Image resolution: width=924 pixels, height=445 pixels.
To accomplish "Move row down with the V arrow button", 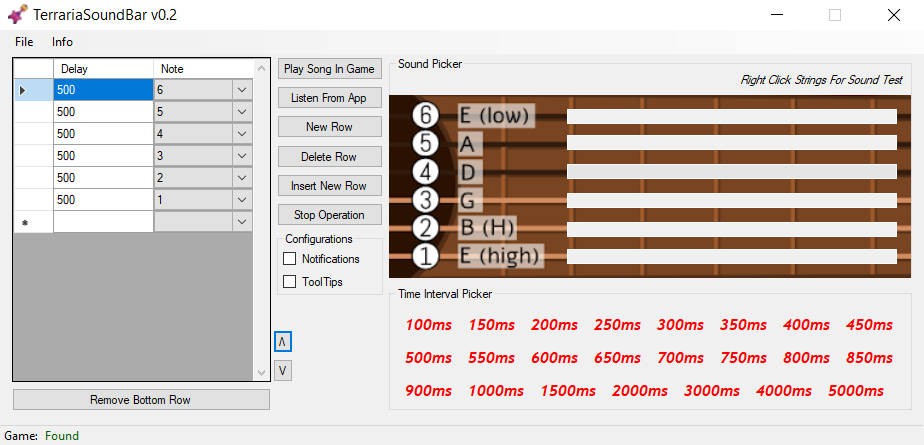I will 283,371.
